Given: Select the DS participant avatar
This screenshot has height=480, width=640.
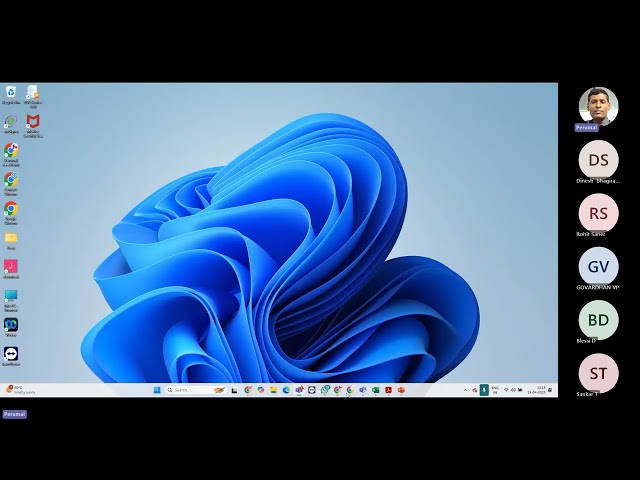Looking at the screenshot, I should tap(598, 160).
